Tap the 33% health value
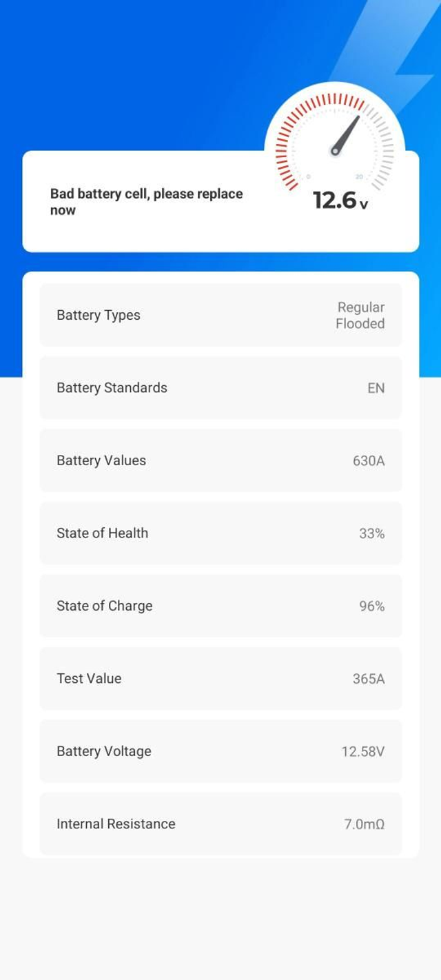This screenshot has width=441, height=980. pos(371,533)
